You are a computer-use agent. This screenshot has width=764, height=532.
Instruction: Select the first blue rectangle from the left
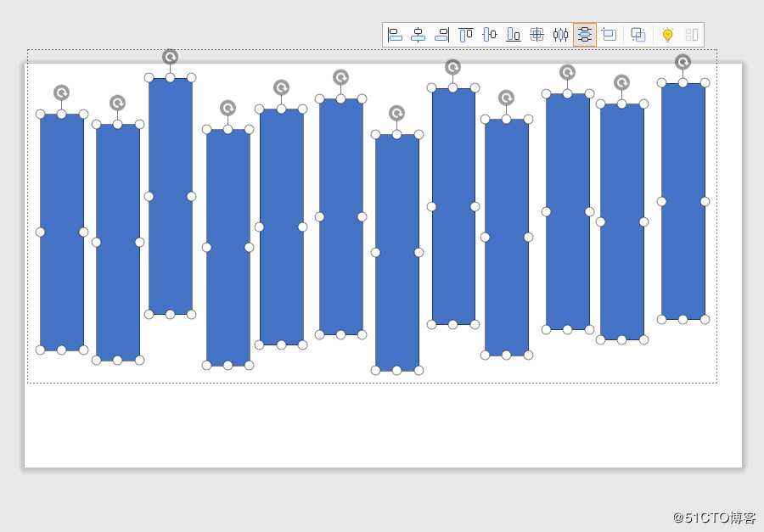point(62,232)
